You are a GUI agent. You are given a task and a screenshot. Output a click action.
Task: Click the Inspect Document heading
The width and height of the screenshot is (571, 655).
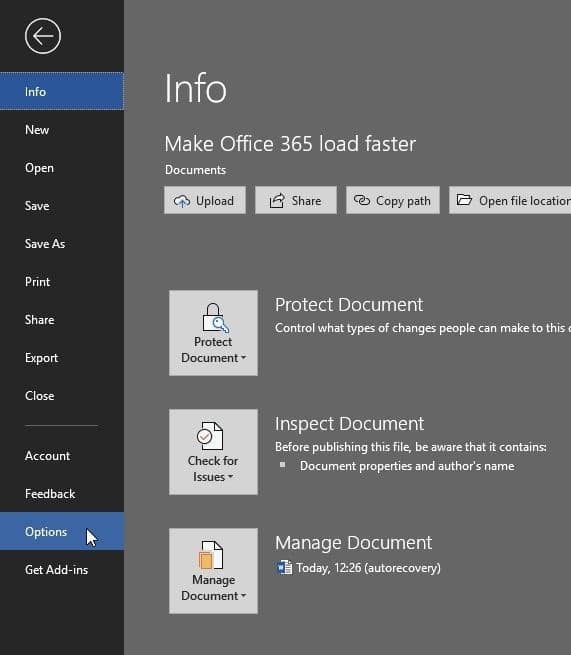tap(349, 424)
